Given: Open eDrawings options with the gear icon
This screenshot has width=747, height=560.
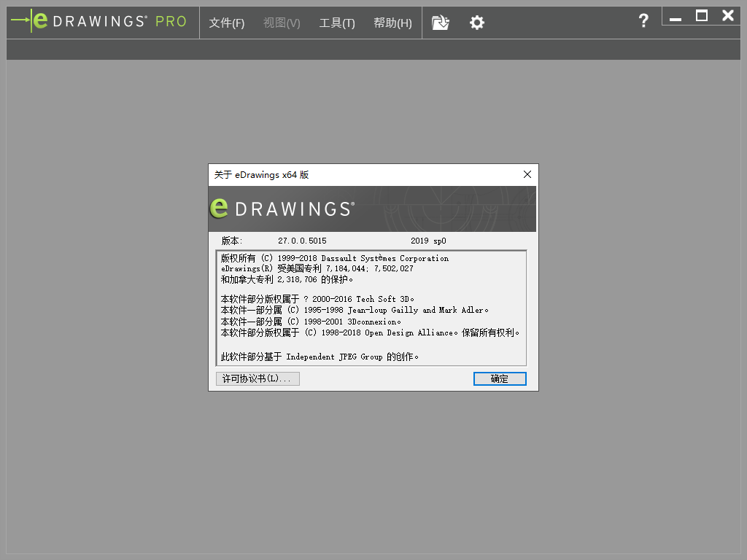Looking at the screenshot, I should 477,23.
